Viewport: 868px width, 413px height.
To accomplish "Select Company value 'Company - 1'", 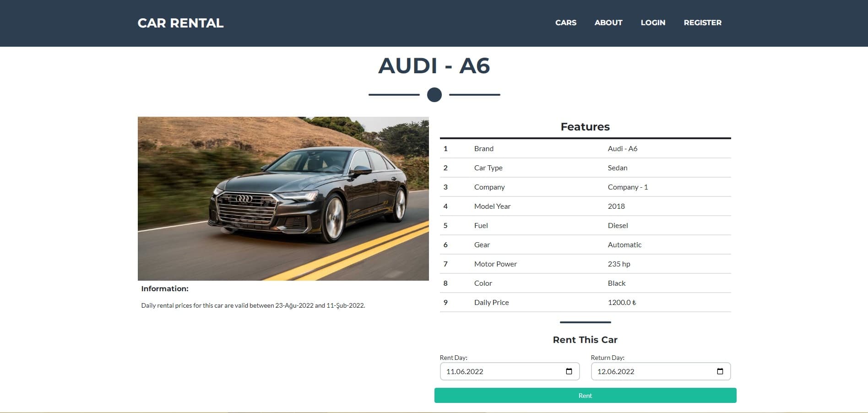I will pyautogui.click(x=628, y=187).
